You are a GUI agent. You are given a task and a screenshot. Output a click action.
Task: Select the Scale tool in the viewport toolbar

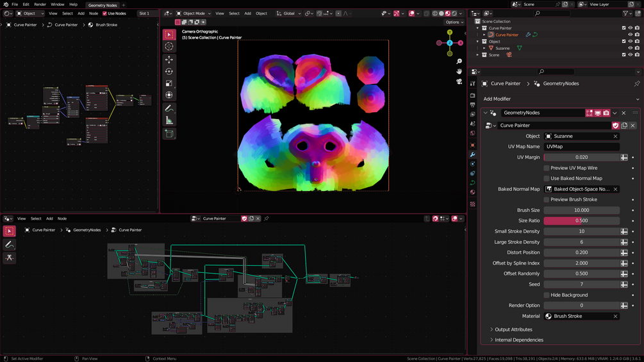click(x=169, y=83)
